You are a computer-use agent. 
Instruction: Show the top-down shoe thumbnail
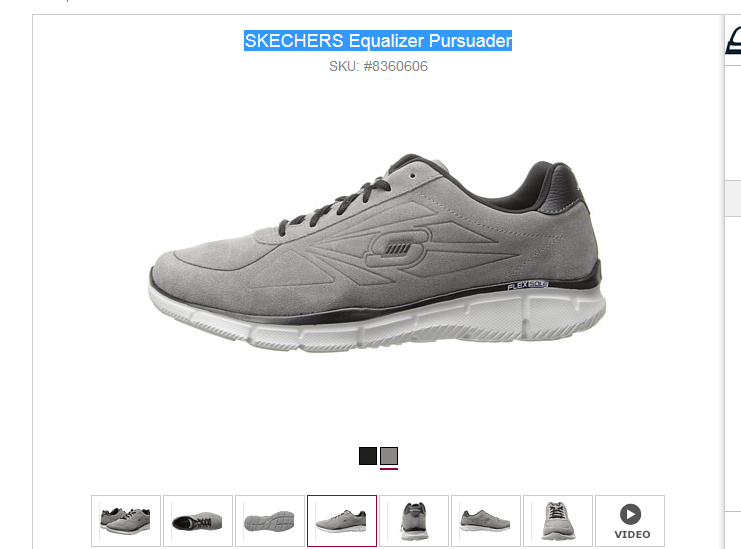coord(198,521)
